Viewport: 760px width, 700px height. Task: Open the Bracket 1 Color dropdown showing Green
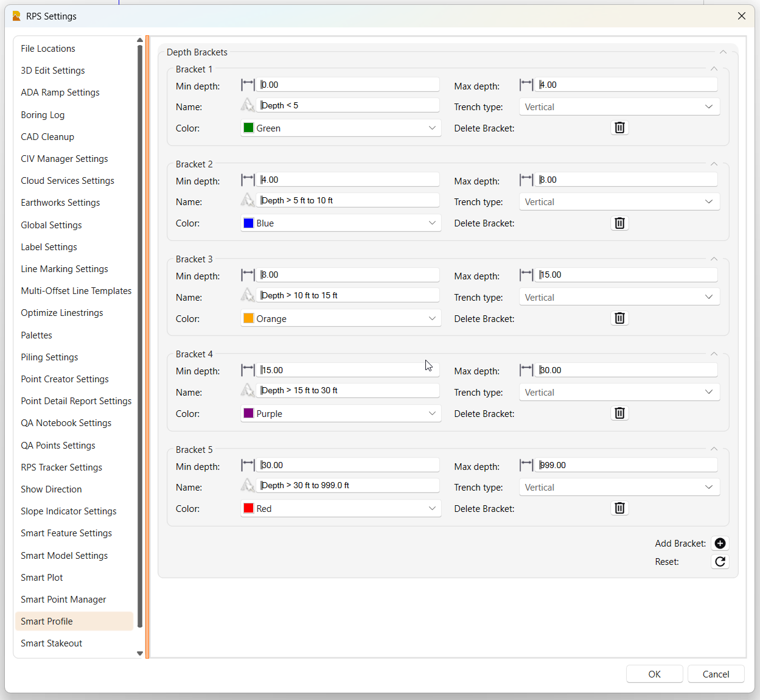point(341,128)
